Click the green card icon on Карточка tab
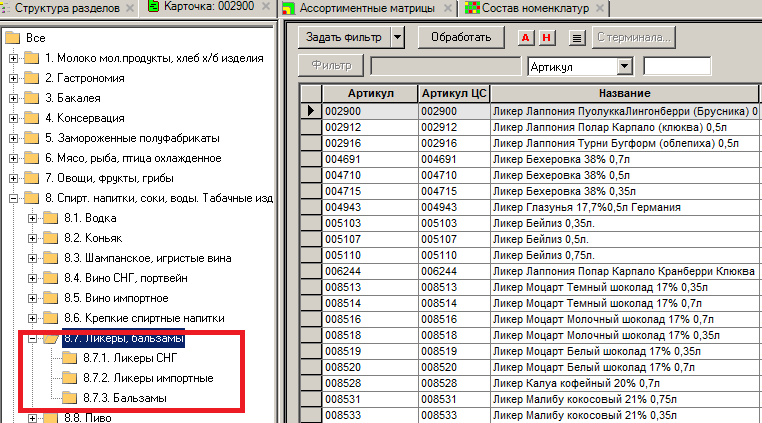The width and height of the screenshot is (762, 423). tap(153, 6)
